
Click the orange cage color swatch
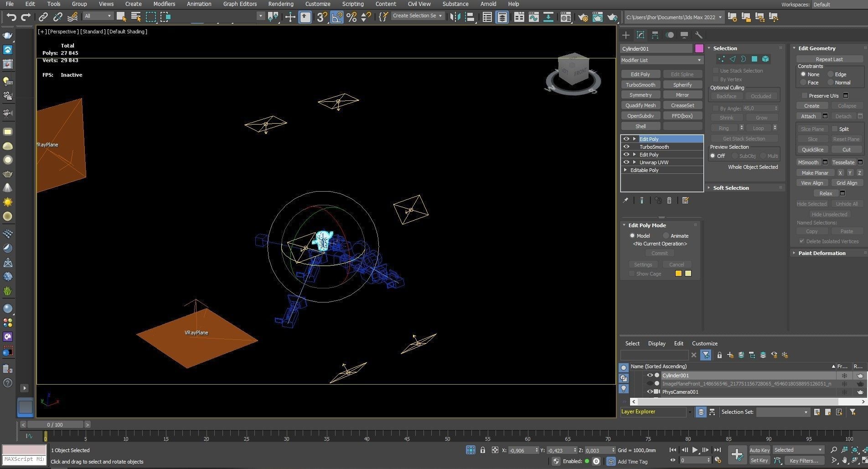678,274
